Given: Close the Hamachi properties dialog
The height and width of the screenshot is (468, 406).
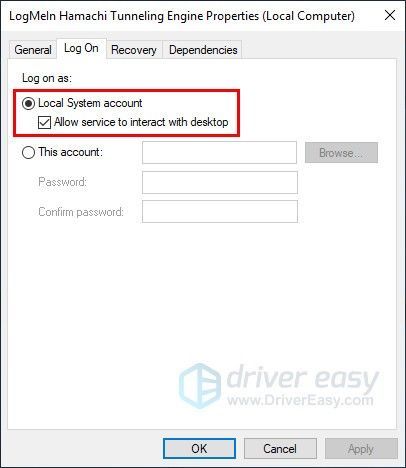Looking at the screenshot, I should (390, 15).
